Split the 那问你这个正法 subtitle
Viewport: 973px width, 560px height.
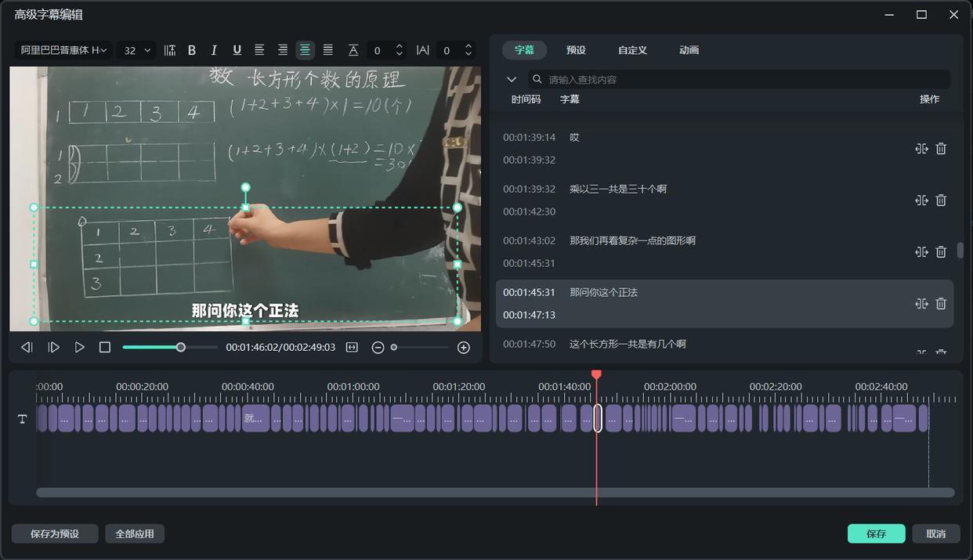tap(921, 304)
